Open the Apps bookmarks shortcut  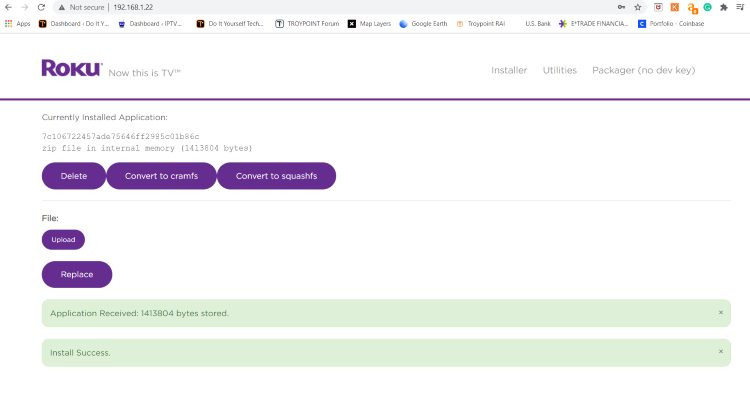[x=17, y=23]
